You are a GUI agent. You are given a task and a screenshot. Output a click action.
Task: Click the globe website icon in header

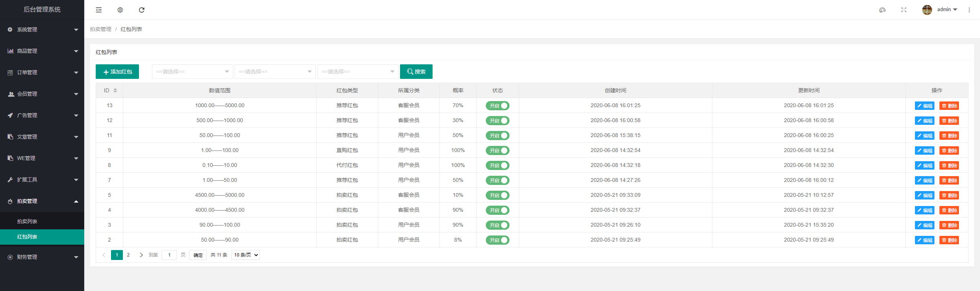pyautogui.click(x=120, y=10)
